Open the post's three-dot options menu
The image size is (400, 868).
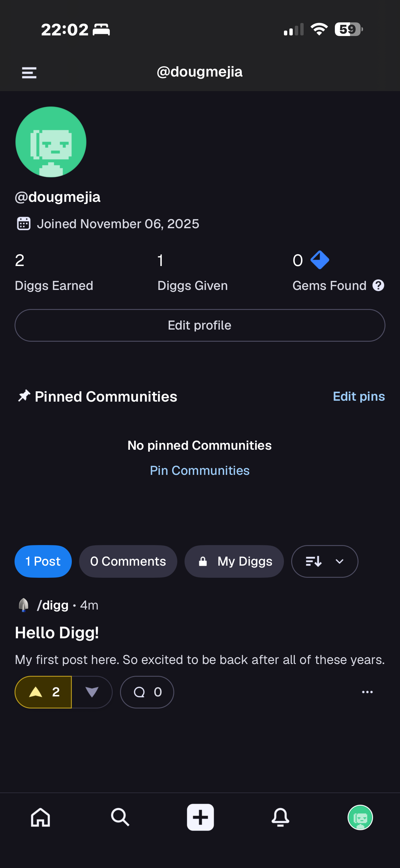(367, 692)
